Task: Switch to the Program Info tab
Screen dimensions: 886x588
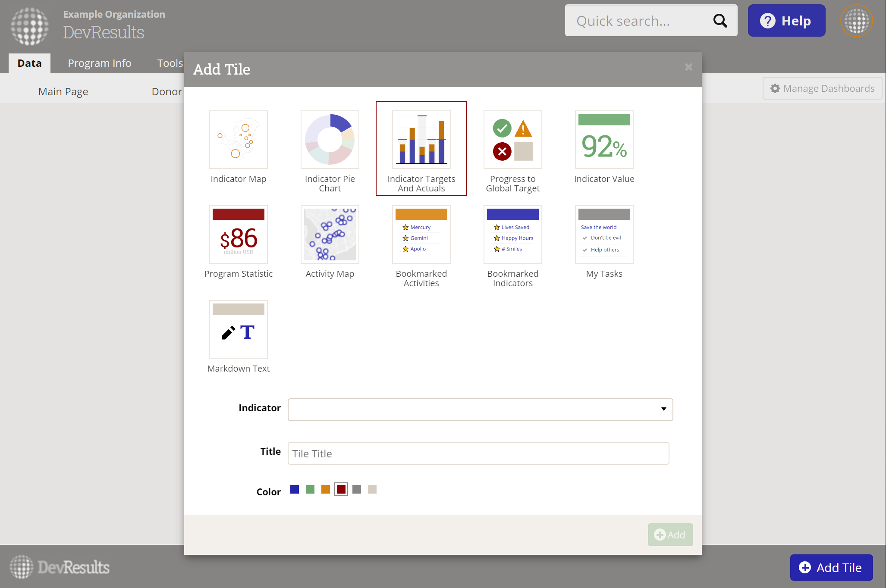Action: [99, 63]
